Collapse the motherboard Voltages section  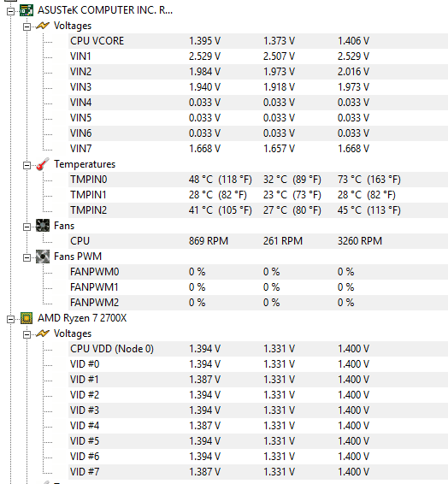point(27,27)
